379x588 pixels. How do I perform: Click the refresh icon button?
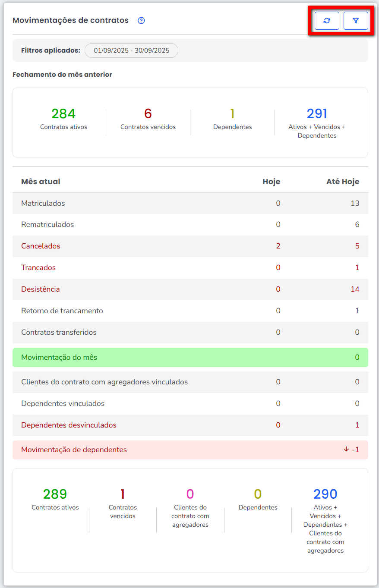tap(327, 21)
